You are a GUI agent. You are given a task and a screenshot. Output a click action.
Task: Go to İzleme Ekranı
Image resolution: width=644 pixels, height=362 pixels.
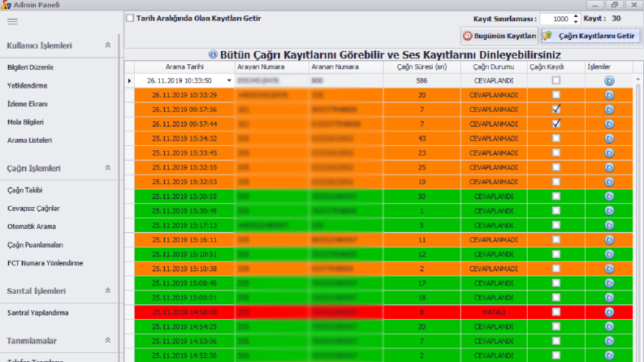pyautogui.click(x=27, y=104)
